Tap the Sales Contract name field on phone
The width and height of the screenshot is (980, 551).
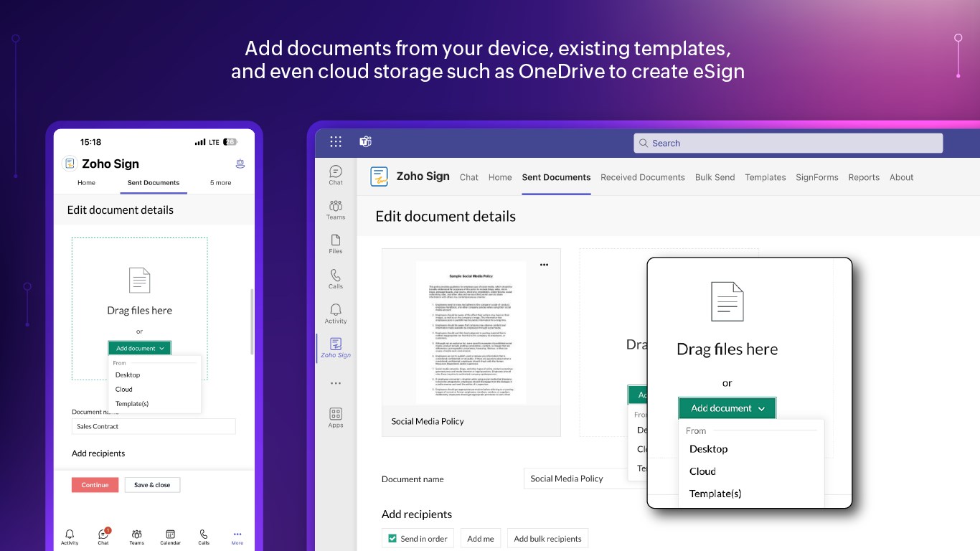click(x=154, y=426)
